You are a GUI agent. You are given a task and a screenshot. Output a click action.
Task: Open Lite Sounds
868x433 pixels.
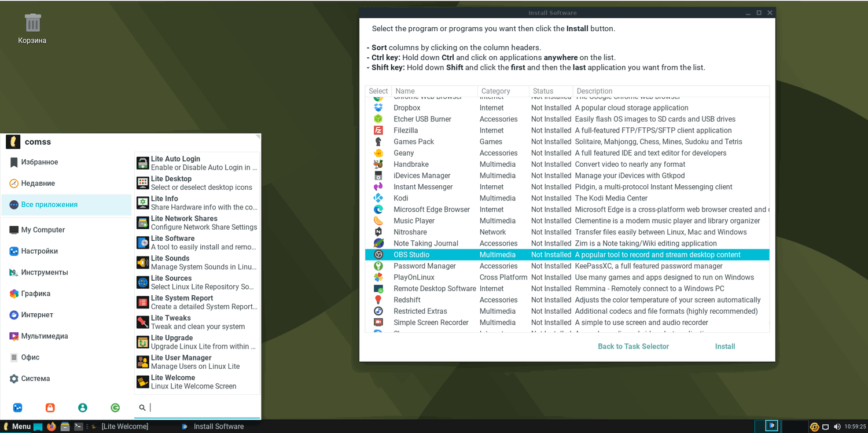tap(197, 262)
